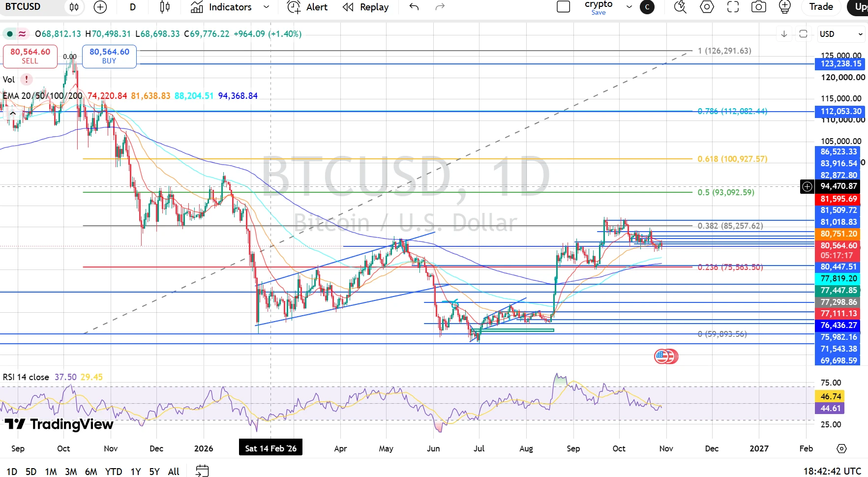Screen dimensions: 868x477
Task: Select the 1D time range
Action: point(12,472)
